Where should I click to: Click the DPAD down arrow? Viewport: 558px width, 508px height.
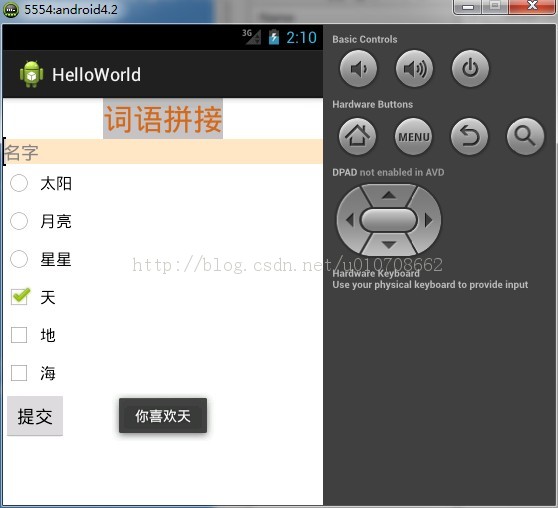click(389, 245)
